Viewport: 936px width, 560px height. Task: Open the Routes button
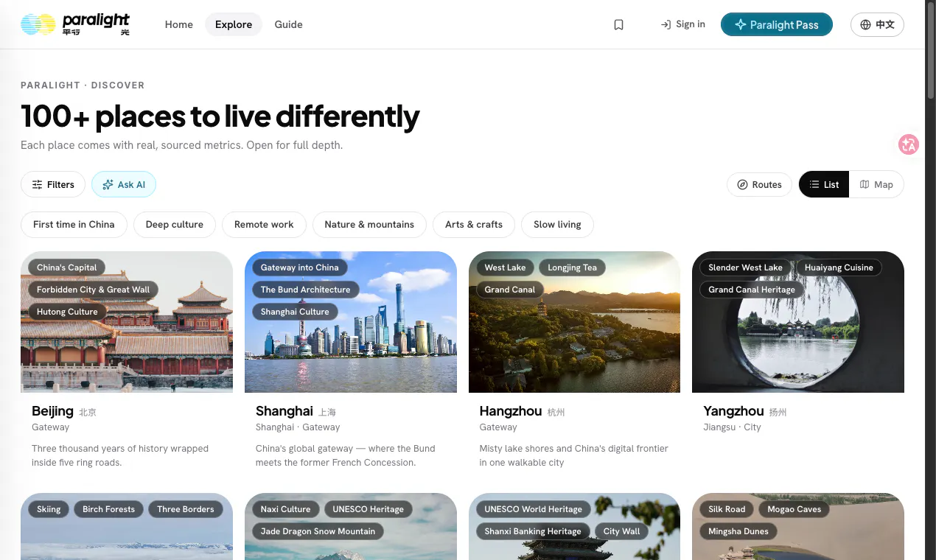point(759,184)
